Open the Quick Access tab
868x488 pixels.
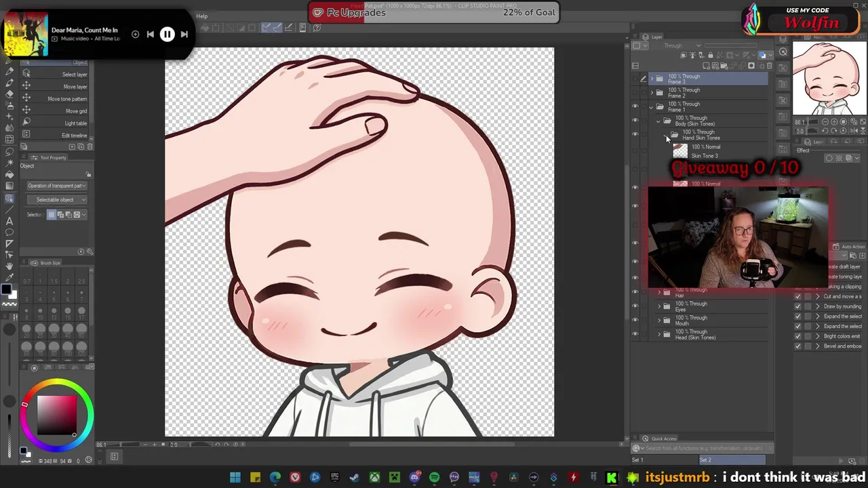tap(660, 439)
